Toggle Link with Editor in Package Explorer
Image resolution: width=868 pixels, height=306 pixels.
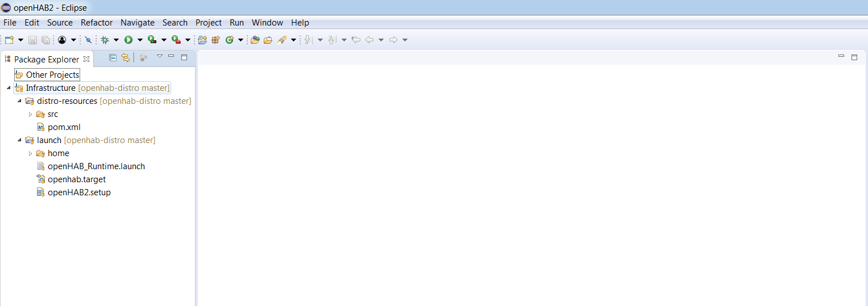pos(126,57)
